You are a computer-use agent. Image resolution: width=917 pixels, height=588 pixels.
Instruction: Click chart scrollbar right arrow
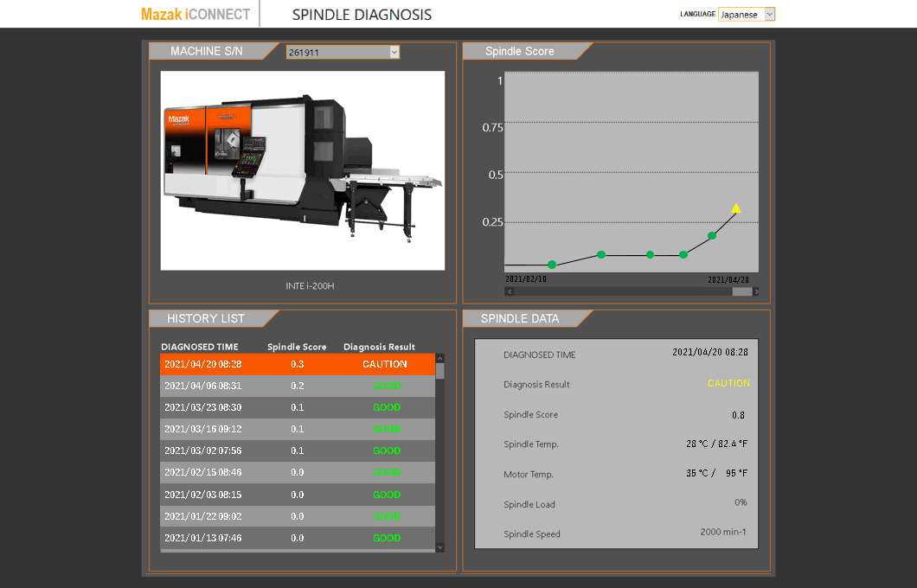pyautogui.click(x=756, y=292)
